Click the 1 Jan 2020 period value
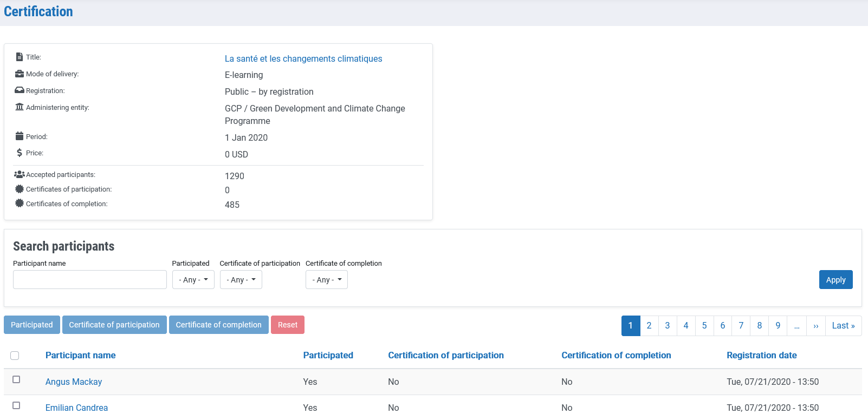The width and height of the screenshot is (868, 420). coord(246,137)
